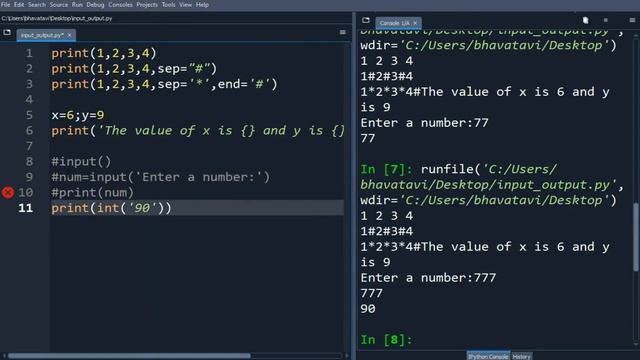This screenshot has width=640, height=360.
Task: Open the editor pane hamburger options menu
Action: (342, 32)
